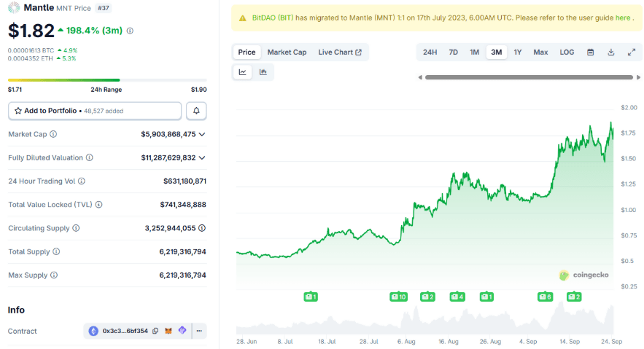The width and height of the screenshot is (644, 349).
Task: Click contract address 0x3c3...6bf354
Action: [x=125, y=331]
